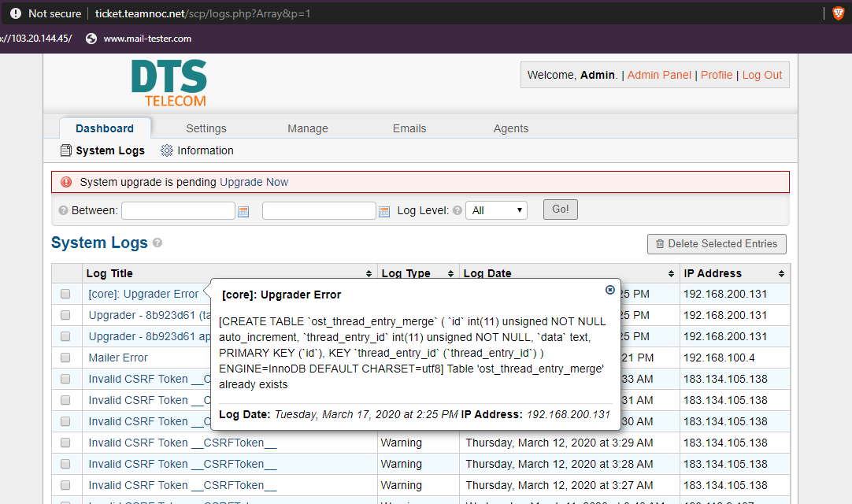This screenshot has width=852, height=504.
Task: Open the end date calendar picker
Action: click(384, 211)
